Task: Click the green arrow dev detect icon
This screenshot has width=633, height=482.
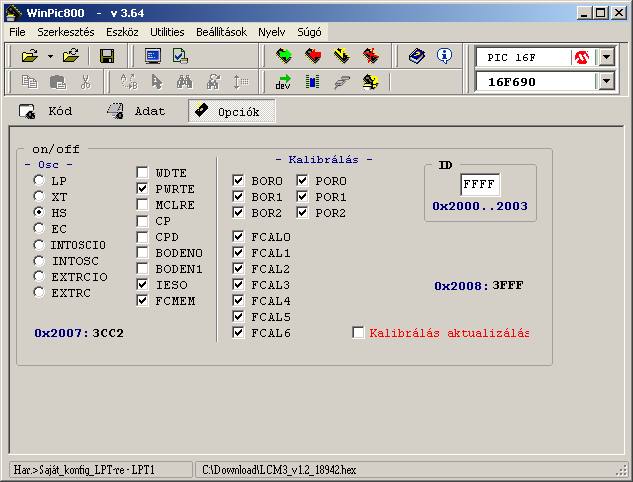Action: coord(283,82)
